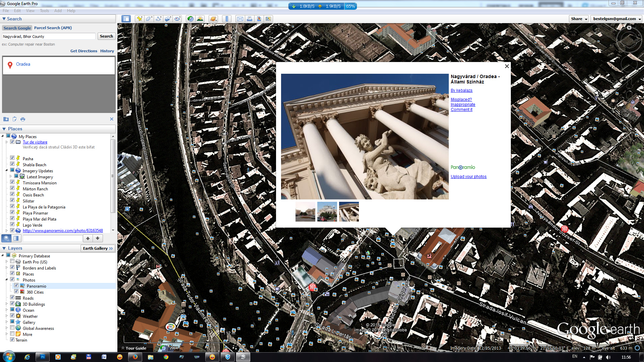
Task: Enable the Global Awareness layer checkbox
Action: (12, 328)
